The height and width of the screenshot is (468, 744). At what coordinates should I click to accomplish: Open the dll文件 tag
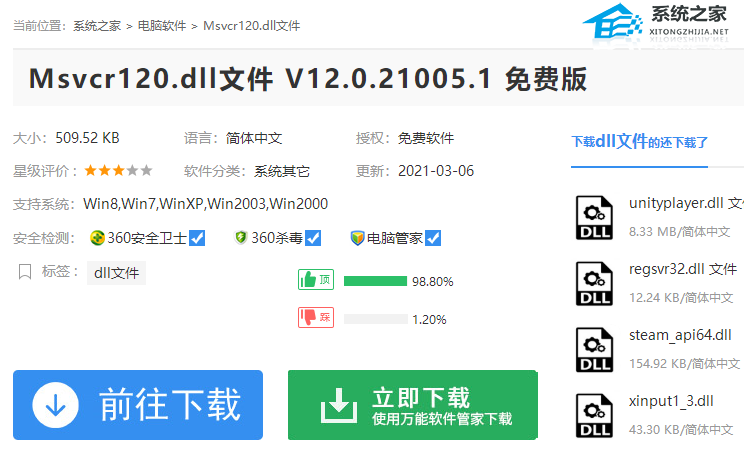116,273
